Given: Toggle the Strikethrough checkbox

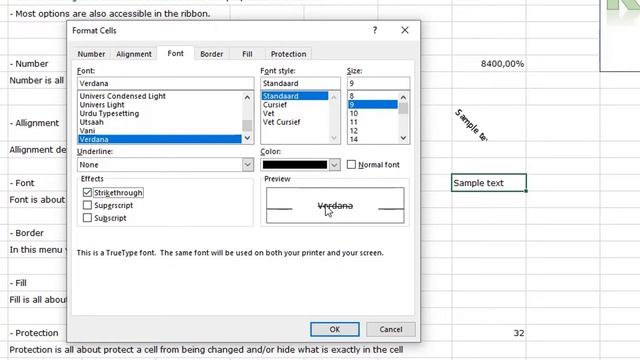Looking at the screenshot, I should coord(87,192).
